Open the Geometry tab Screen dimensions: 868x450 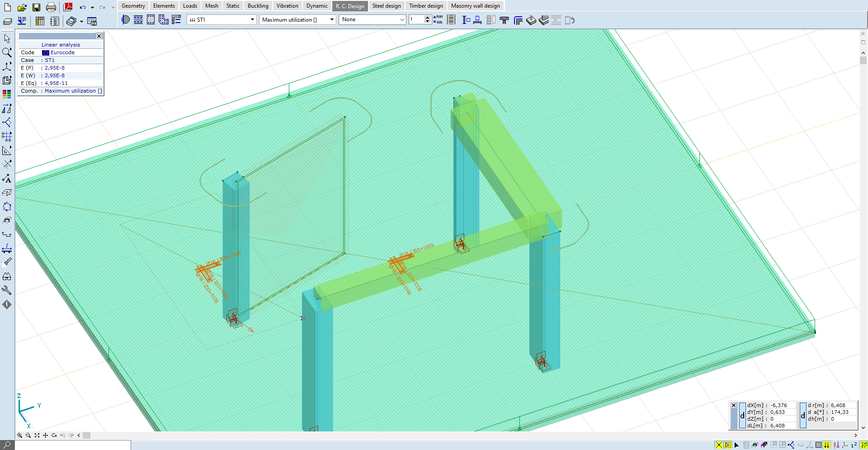tap(133, 6)
